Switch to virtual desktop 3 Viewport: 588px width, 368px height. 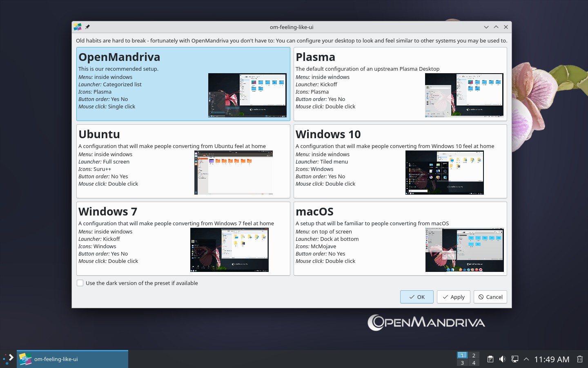[x=462, y=363]
